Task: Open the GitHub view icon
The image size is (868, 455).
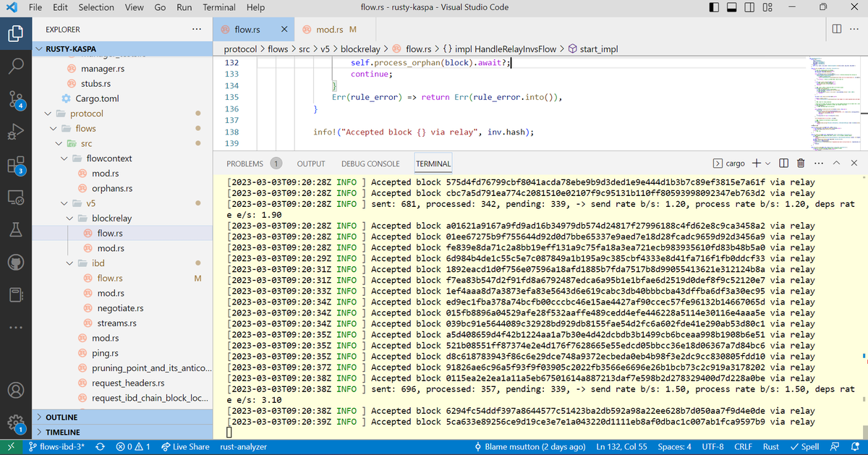Action: point(16,262)
